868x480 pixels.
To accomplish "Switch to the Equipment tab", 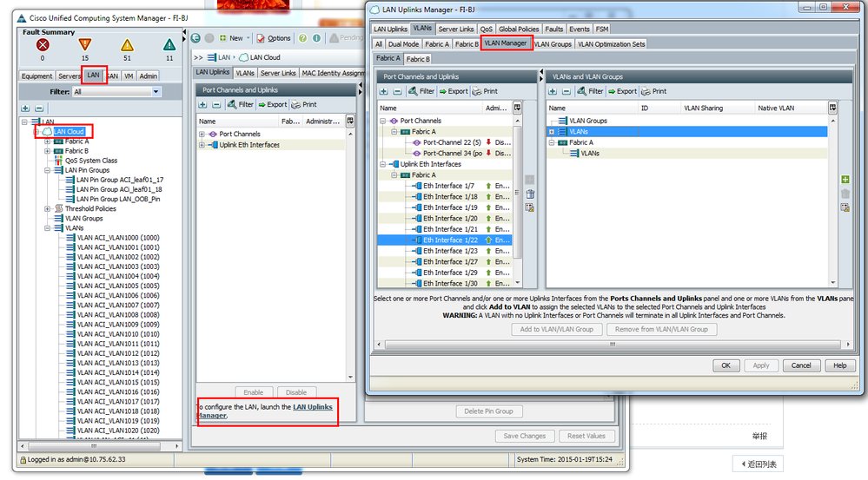I will click(x=36, y=76).
